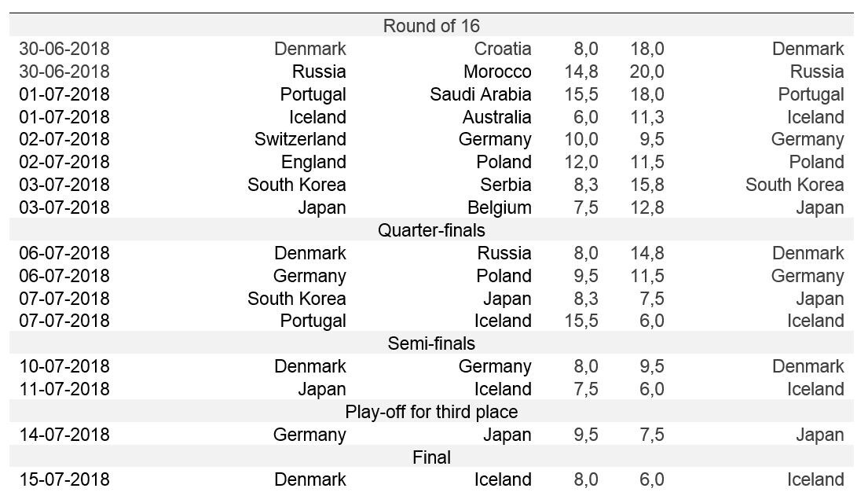Select the Play-off for third place header
Screen dimensions: 868x503
431,412
